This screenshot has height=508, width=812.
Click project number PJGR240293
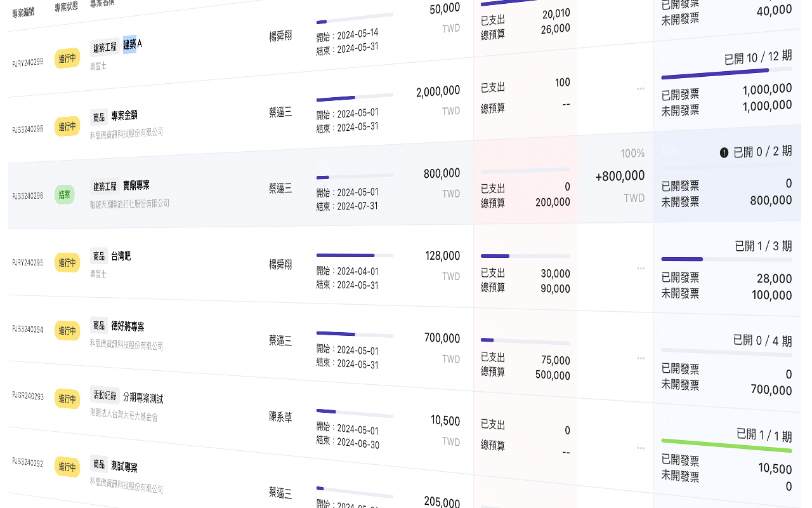tap(28, 396)
